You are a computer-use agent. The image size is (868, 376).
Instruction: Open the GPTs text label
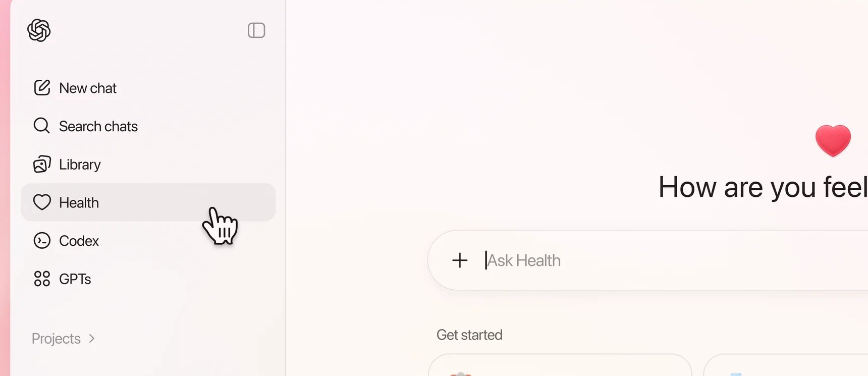[75, 279]
